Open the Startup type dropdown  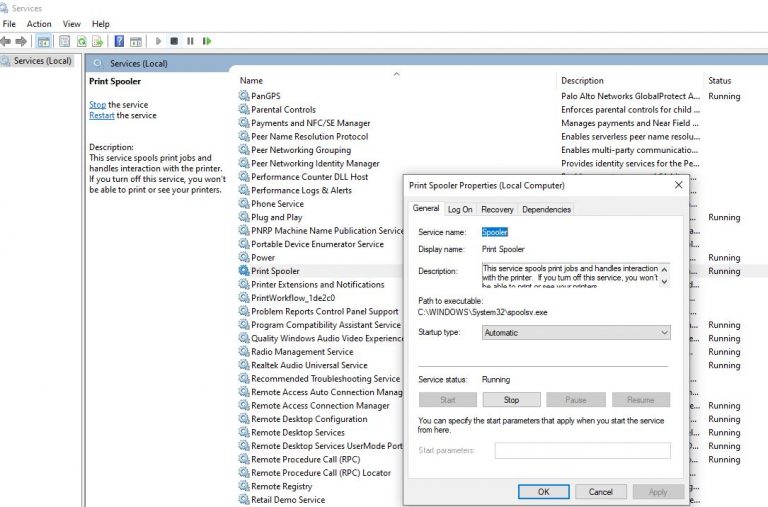[x=576, y=333]
